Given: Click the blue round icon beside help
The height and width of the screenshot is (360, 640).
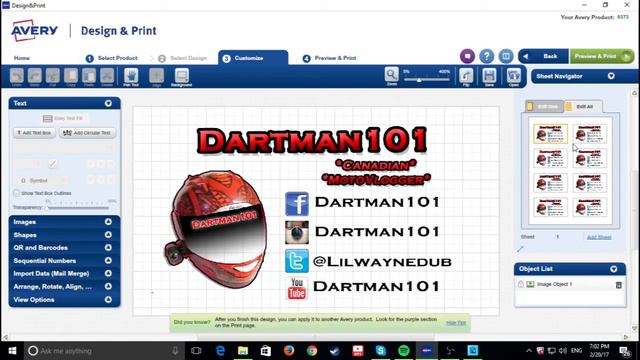Looking at the screenshot, I should (506, 56).
